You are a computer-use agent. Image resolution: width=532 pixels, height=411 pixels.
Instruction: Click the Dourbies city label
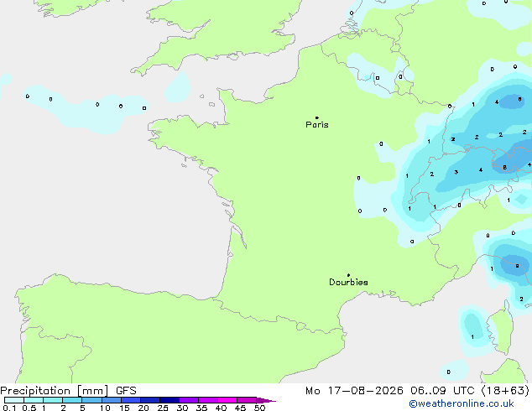348,282
